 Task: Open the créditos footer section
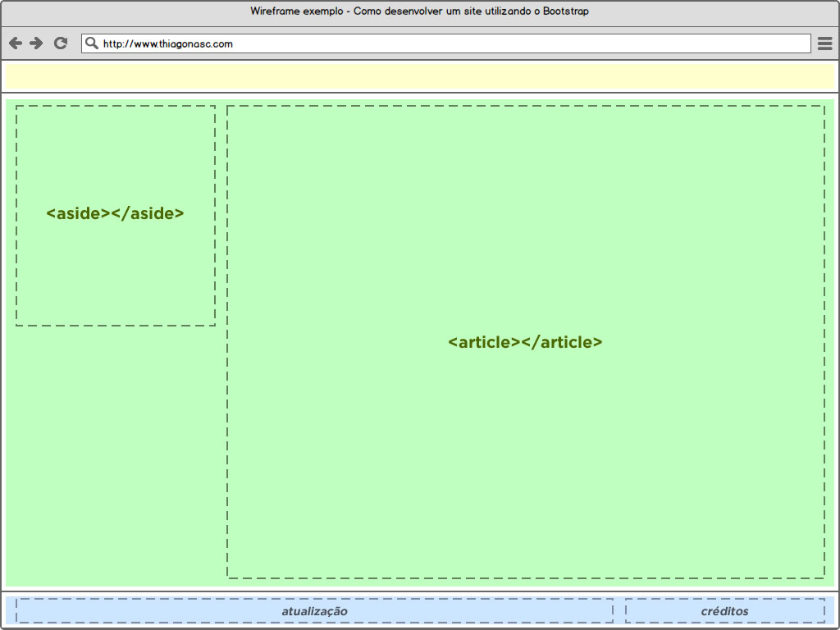coord(724,611)
